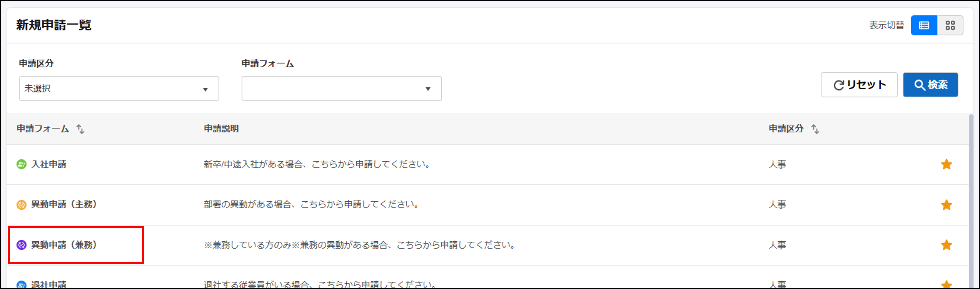Toggle favorite star for 異動申請(兼務)
This screenshot has height=289, width=980.
coord(946,245)
